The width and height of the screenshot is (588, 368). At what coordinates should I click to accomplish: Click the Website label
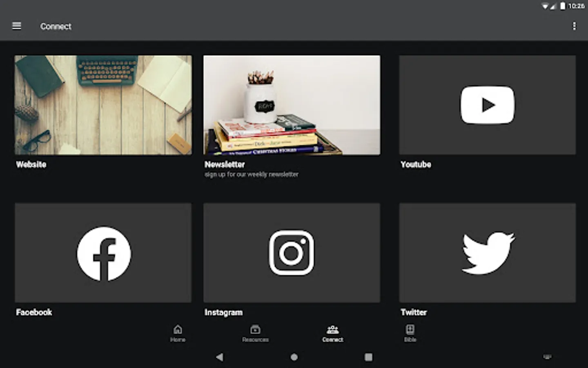[x=31, y=164]
